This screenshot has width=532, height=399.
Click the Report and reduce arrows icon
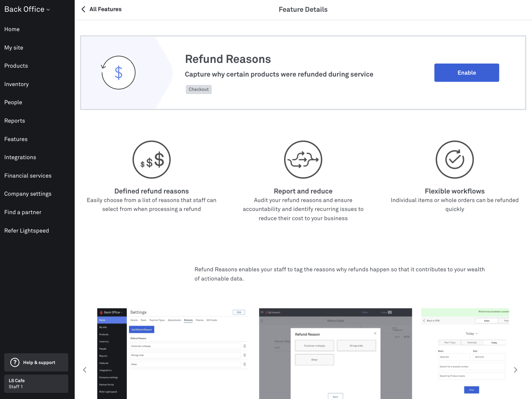tap(303, 159)
